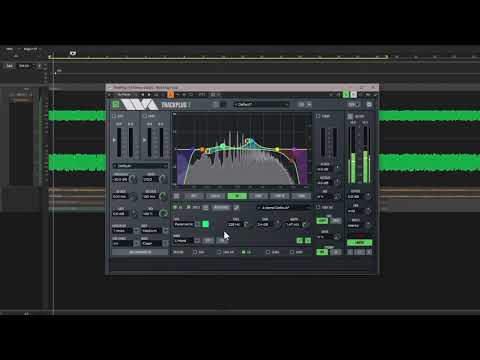Enable the checkbox atop the right-hand dark meter section

click(318, 116)
